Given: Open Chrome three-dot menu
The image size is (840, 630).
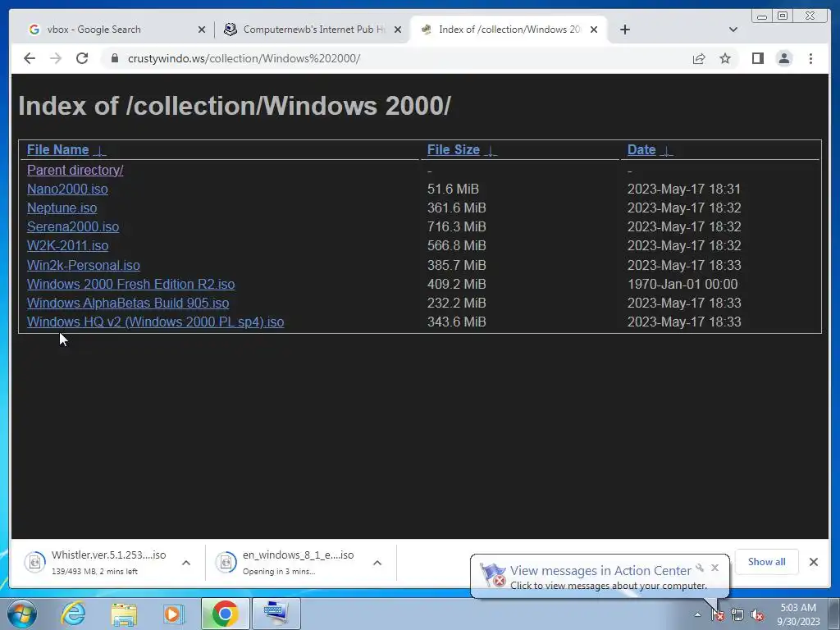Looking at the screenshot, I should [x=810, y=58].
